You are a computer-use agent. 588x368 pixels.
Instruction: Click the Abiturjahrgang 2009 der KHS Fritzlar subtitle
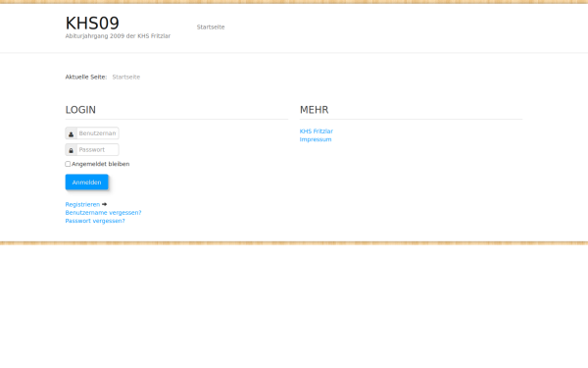118,36
